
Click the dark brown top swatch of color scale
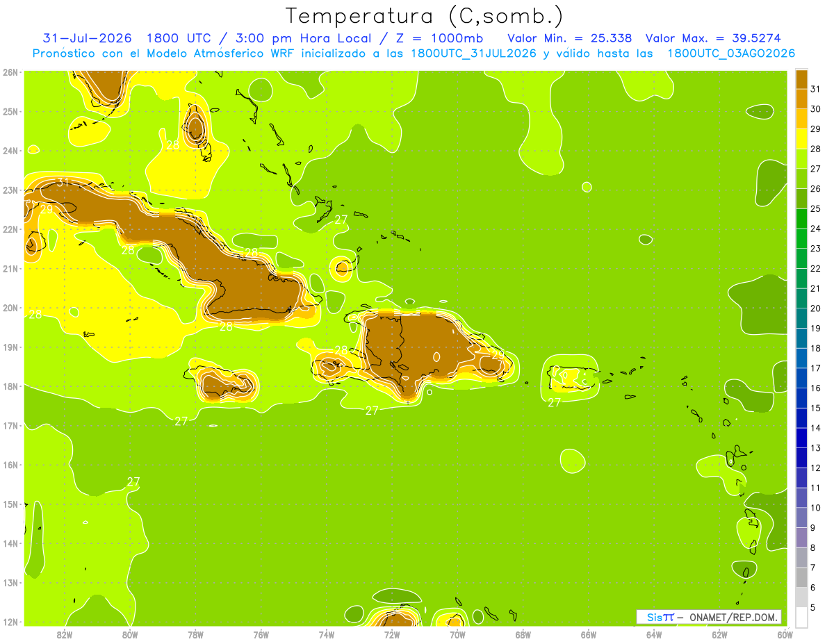tap(801, 79)
